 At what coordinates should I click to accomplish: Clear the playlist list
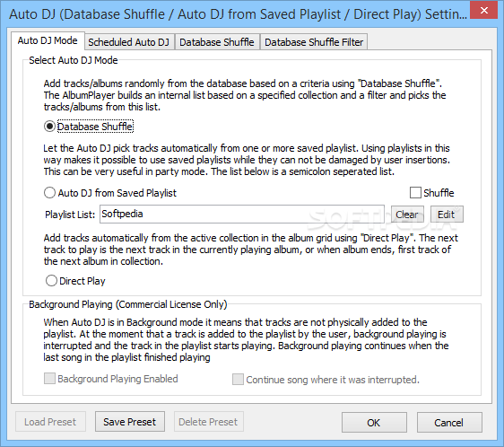click(x=407, y=215)
